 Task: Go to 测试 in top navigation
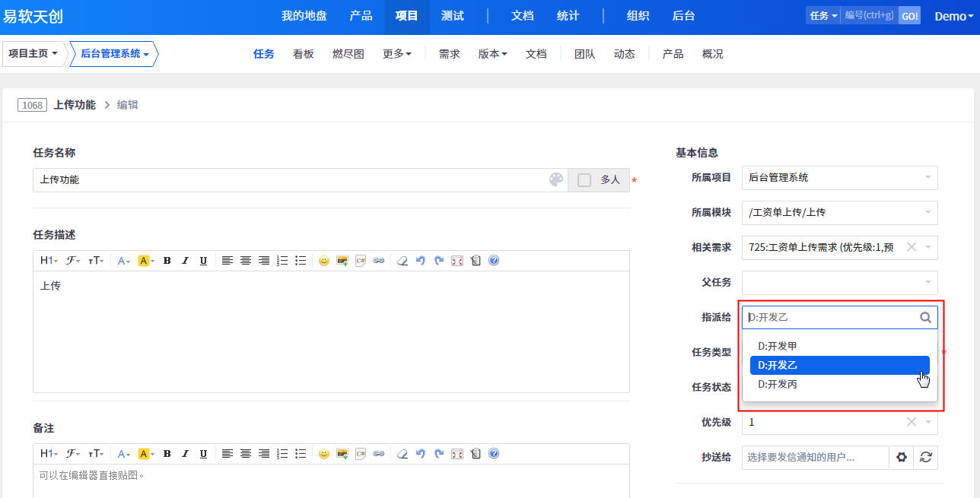coord(453,16)
